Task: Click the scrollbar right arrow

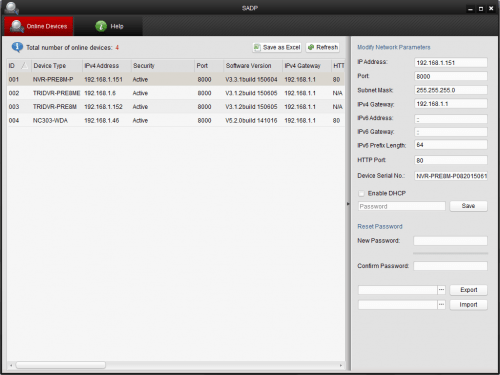Action: tap(341, 366)
